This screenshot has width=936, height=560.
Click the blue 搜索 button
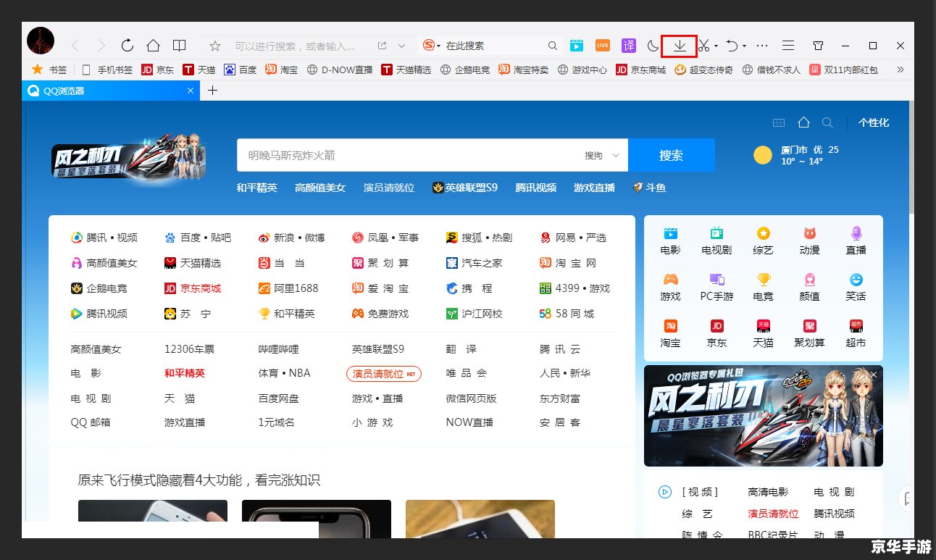(672, 155)
